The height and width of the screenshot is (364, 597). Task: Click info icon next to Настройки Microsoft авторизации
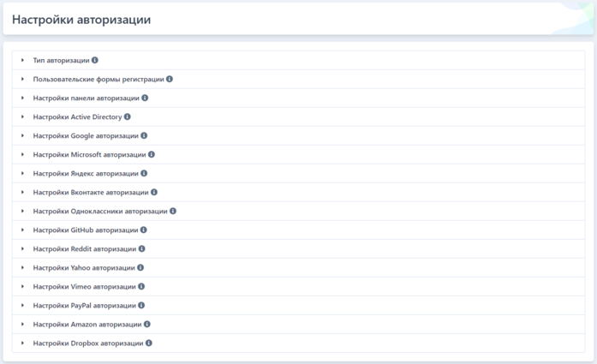152,155
